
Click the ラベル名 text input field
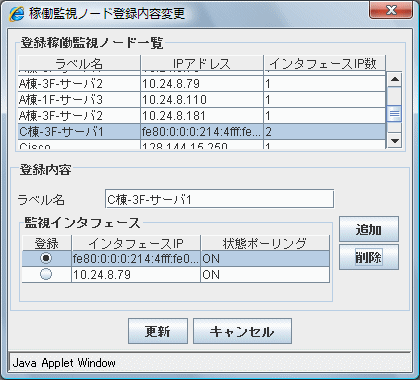tap(219, 199)
